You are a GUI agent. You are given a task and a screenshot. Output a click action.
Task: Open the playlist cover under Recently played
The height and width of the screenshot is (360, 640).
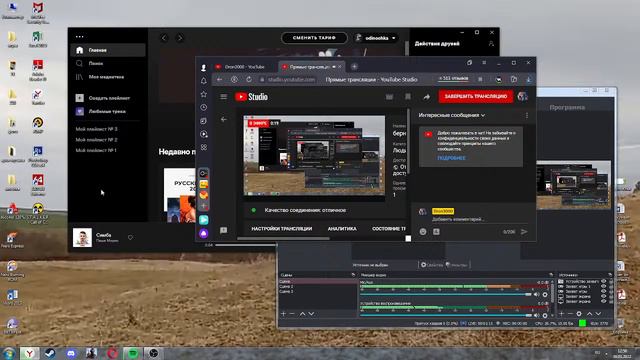[180, 195]
